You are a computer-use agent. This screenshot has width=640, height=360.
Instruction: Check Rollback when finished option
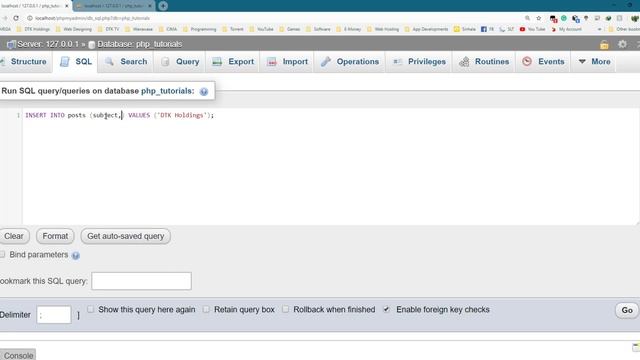285,309
